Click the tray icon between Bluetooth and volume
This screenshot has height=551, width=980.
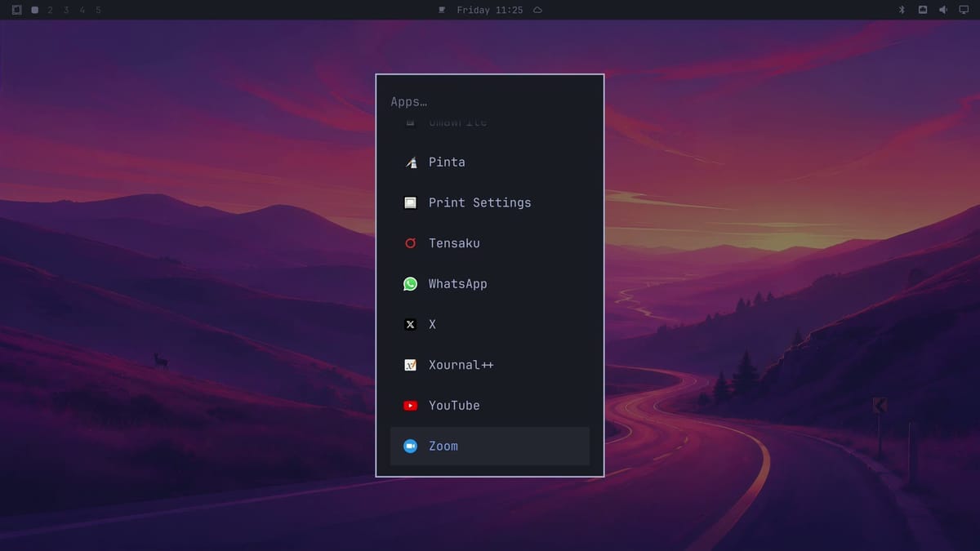pos(923,10)
